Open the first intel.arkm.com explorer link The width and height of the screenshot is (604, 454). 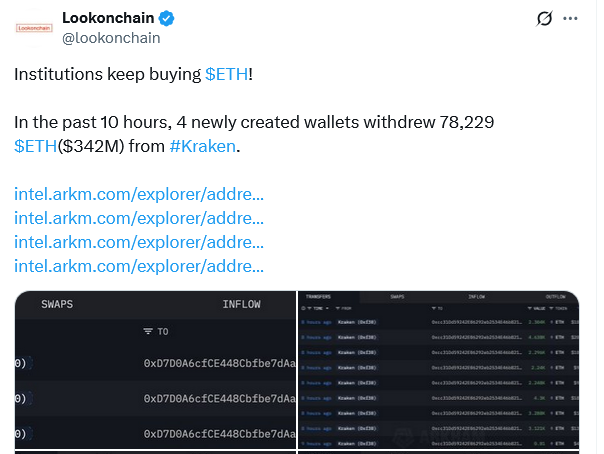tap(139, 194)
